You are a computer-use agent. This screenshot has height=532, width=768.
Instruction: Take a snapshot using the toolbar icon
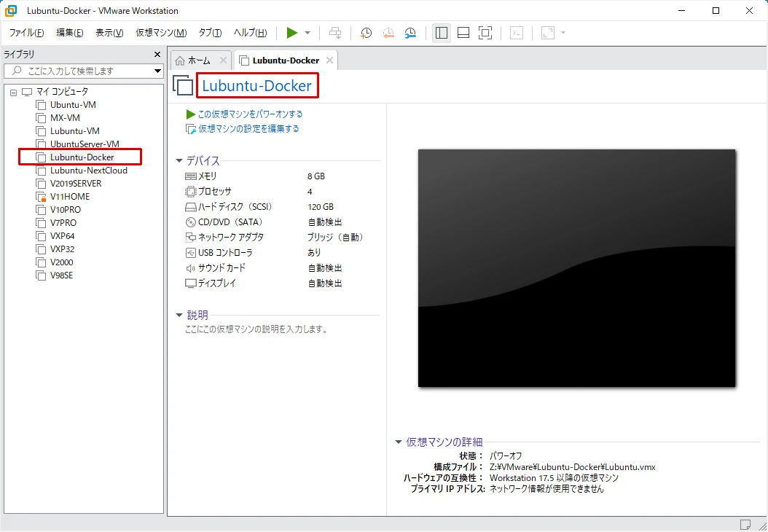click(366, 33)
